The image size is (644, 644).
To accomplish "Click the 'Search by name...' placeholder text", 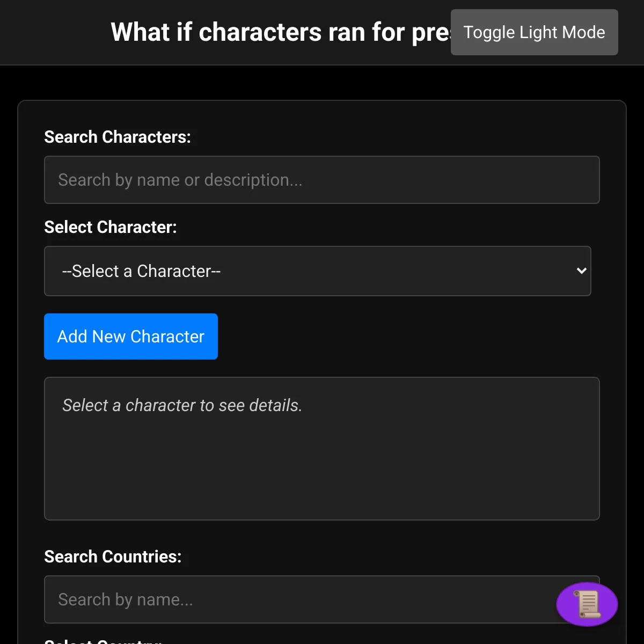I will coord(126,599).
